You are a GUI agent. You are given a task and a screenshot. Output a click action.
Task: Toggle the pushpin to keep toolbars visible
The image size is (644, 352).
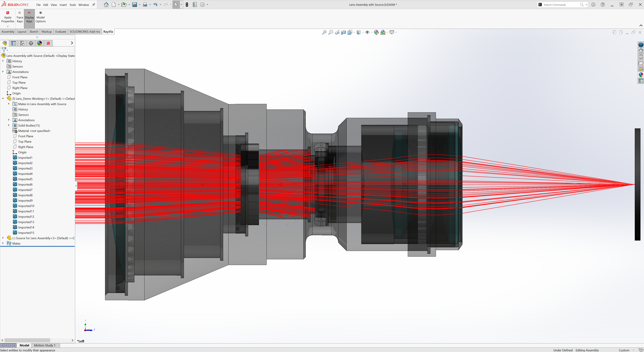coord(93,5)
